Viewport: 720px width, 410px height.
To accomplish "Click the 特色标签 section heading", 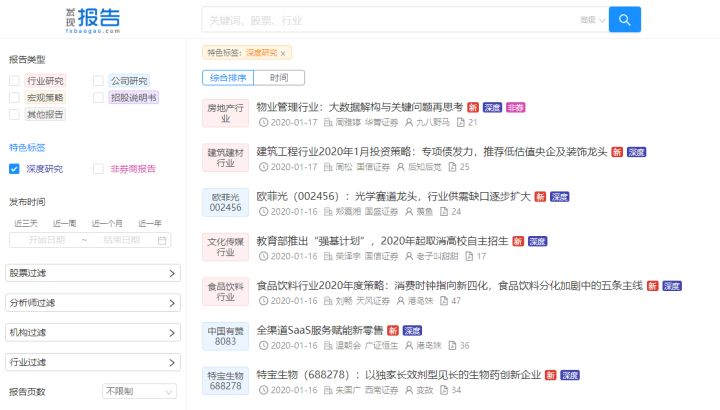I will 27,147.
